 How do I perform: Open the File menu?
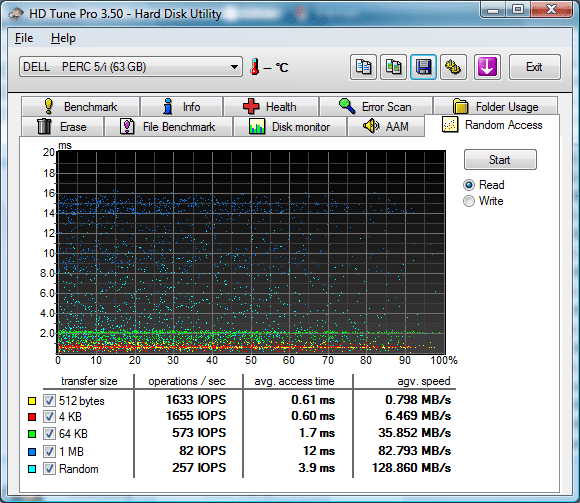click(x=24, y=38)
